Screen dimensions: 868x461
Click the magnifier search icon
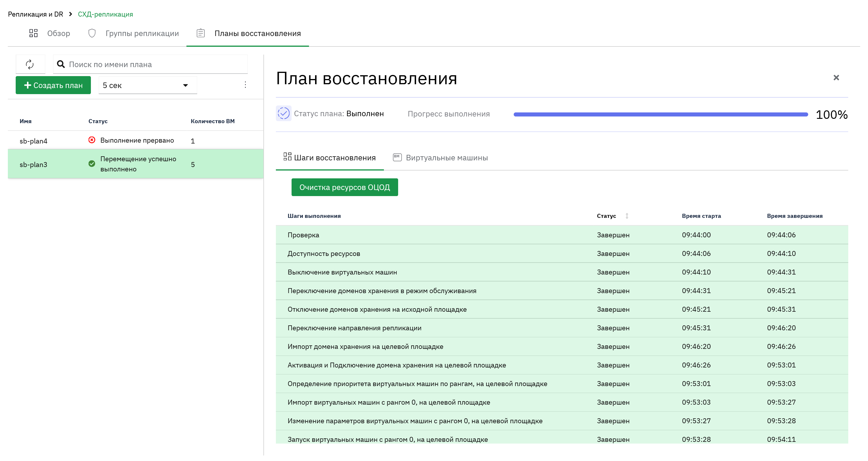point(61,64)
